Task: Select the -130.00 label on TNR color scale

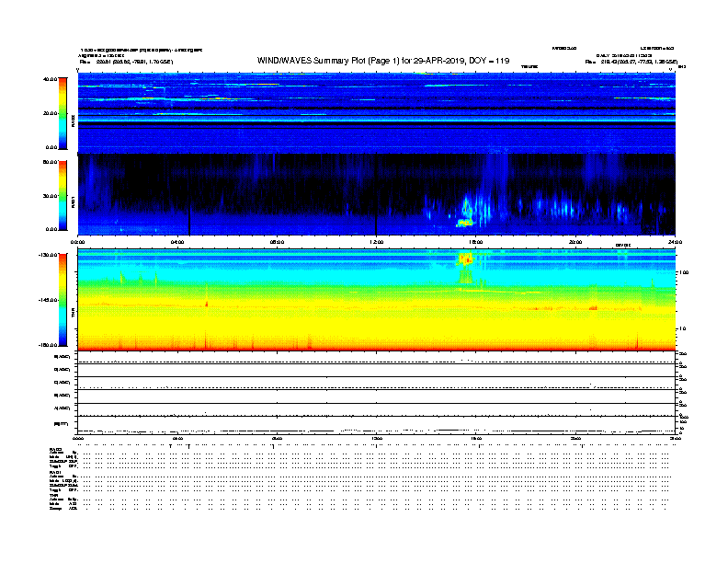Action: (x=48, y=255)
